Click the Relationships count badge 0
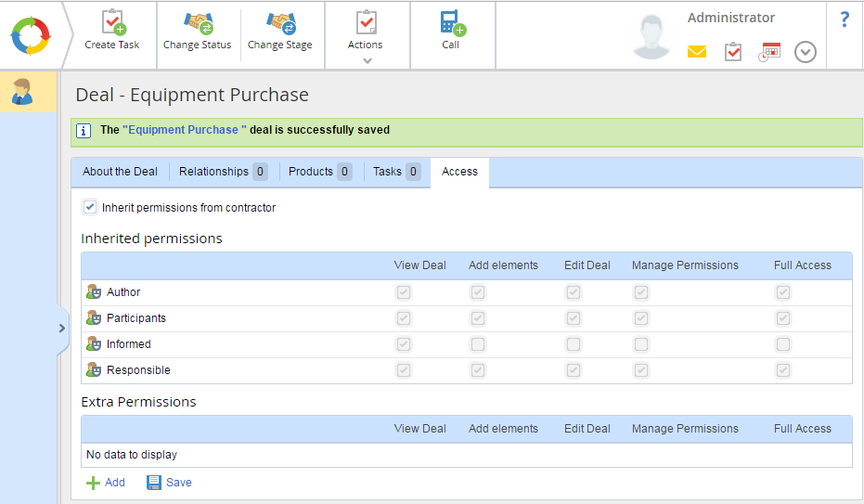The image size is (864, 504). coord(260,172)
